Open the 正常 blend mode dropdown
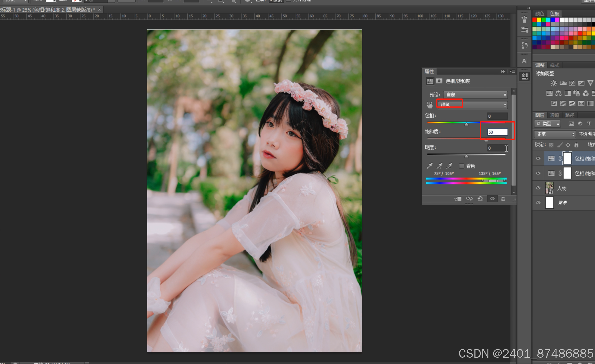The width and height of the screenshot is (595, 364). [x=555, y=134]
